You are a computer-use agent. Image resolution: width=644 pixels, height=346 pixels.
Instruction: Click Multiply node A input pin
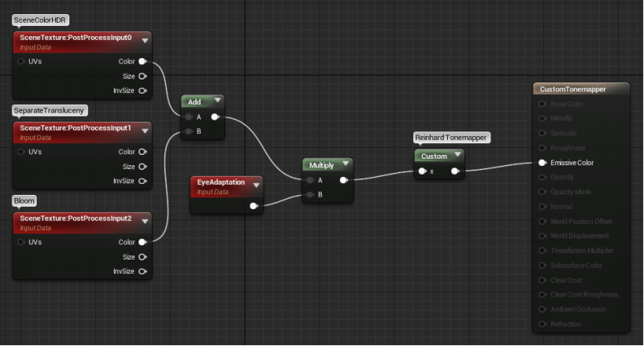coord(310,180)
